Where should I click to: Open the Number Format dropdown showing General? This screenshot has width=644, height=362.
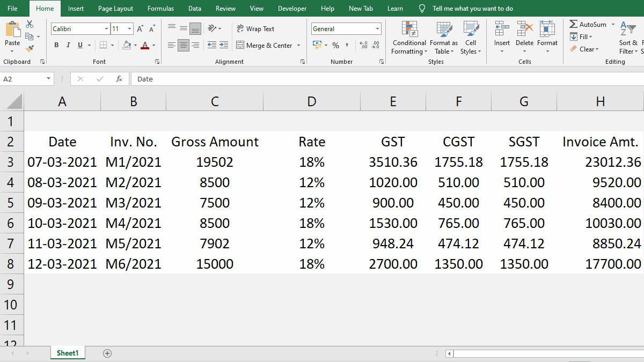[x=346, y=28]
